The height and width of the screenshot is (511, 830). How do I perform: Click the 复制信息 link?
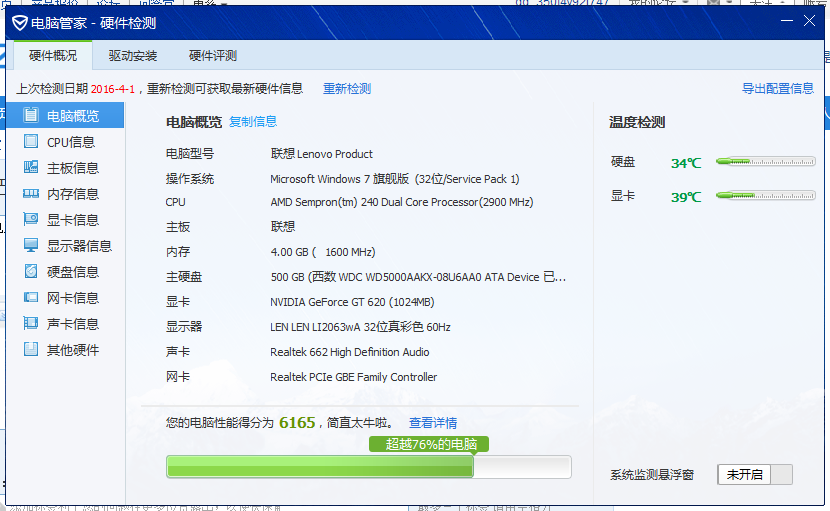(x=253, y=121)
